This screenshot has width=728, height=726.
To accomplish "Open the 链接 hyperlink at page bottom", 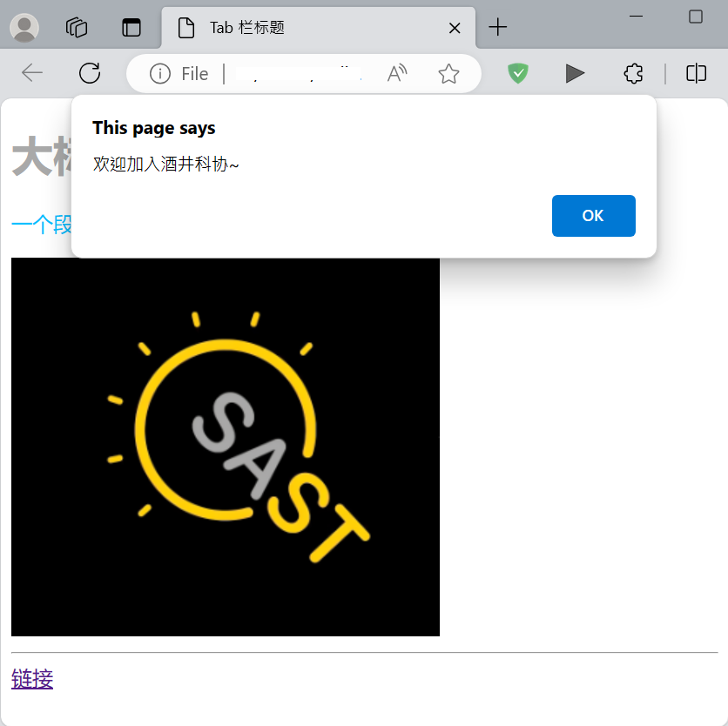I will (31, 680).
